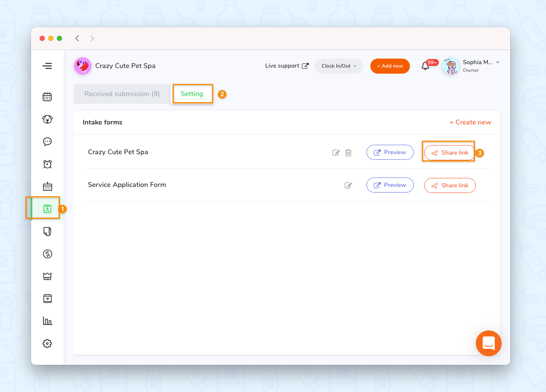Viewport: 546px width, 392px height.
Task: Delete the Crazy Cute Pet Spa form
Action: [348, 152]
